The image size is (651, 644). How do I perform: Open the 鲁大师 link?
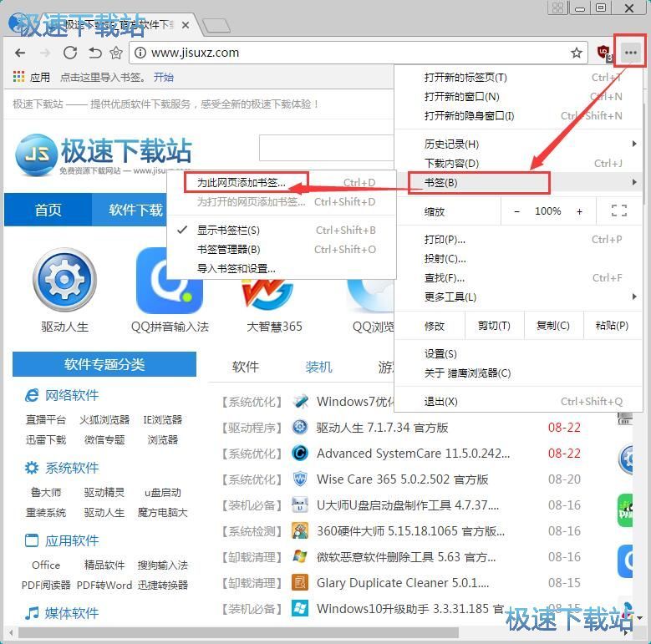[46, 493]
